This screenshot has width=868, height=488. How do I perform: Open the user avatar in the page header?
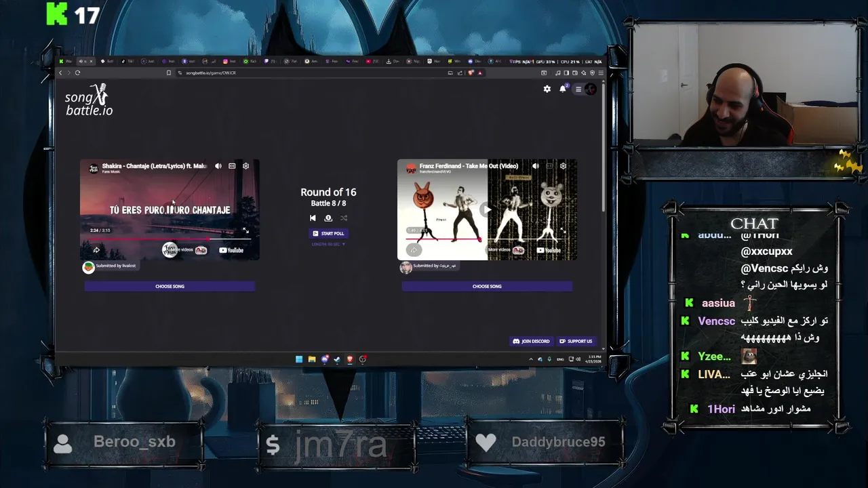pyautogui.click(x=590, y=89)
